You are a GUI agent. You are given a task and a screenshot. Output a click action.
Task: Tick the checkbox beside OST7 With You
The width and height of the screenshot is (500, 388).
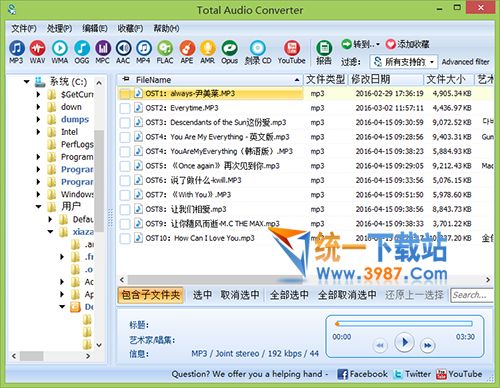(125, 195)
